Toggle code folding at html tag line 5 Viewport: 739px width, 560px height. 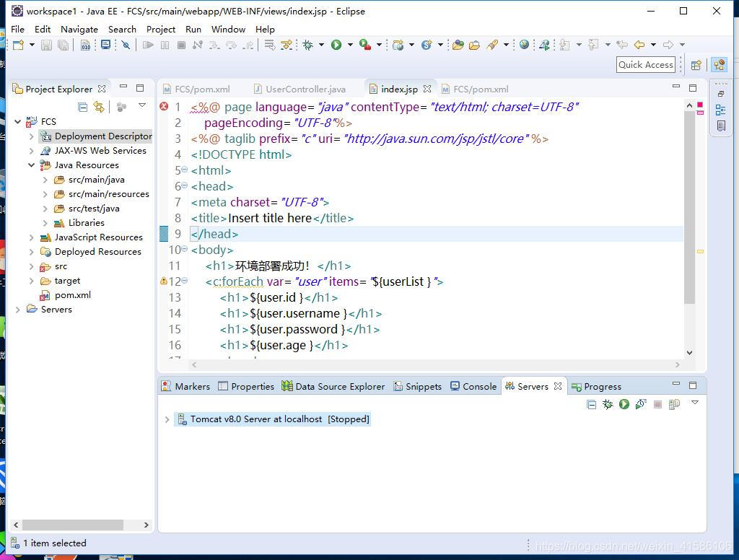click(184, 169)
